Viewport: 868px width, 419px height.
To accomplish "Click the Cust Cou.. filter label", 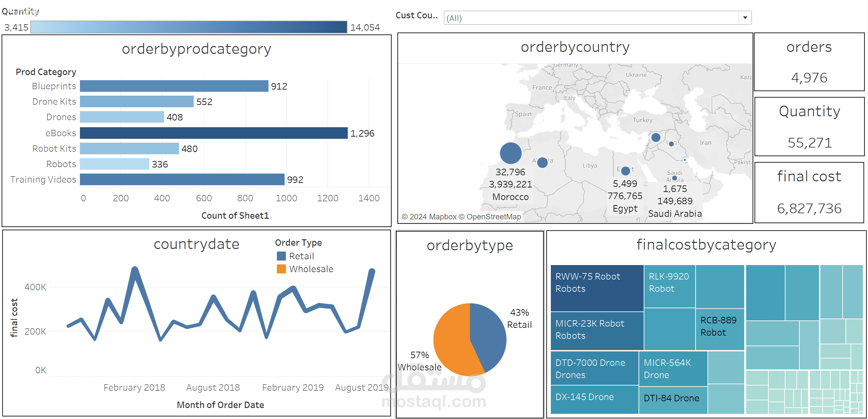I will [x=416, y=15].
